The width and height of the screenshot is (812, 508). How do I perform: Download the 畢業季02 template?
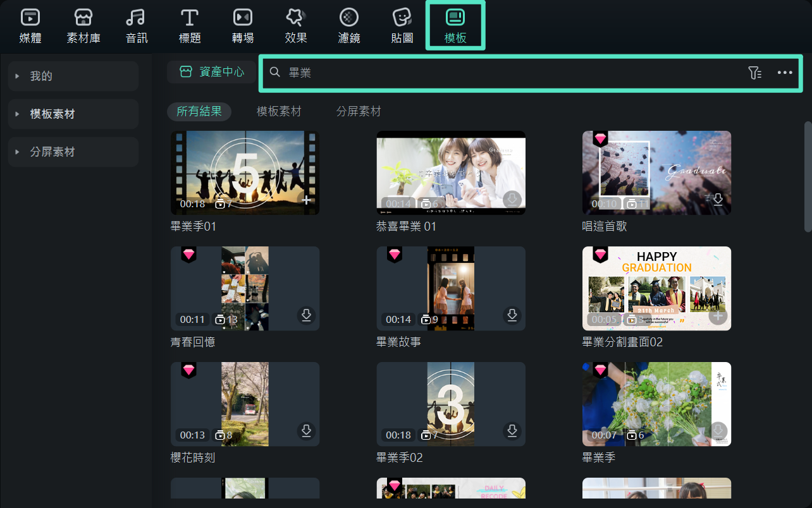click(x=512, y=431)
